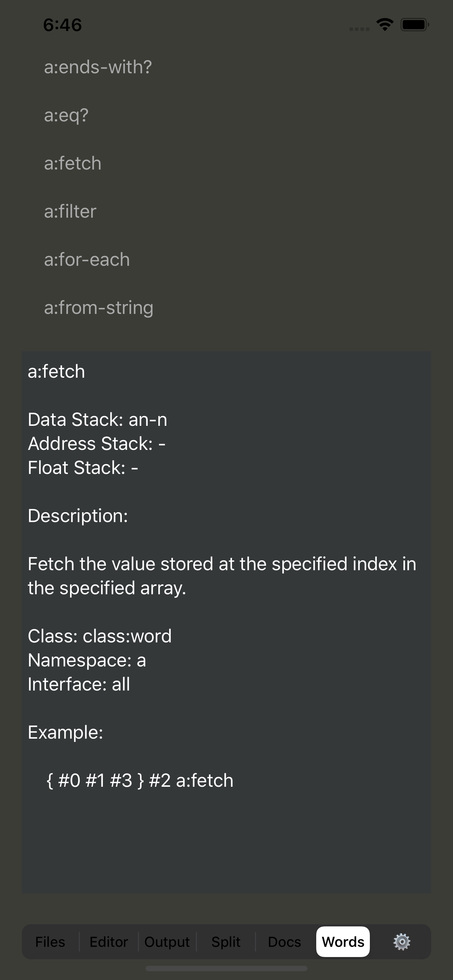Tap a:from-string in the list
Screen dimensions: 453x980
98,308
